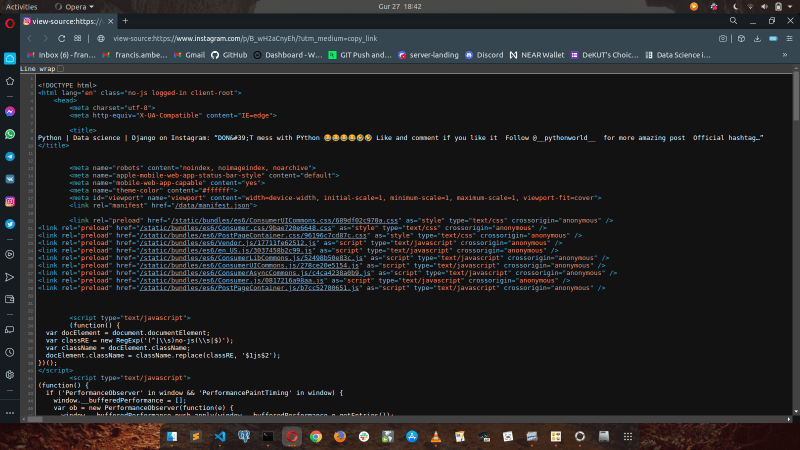Open the francis.ambe... Gmail bookmark
Viewport: 800px width, 450px height.
135,55
